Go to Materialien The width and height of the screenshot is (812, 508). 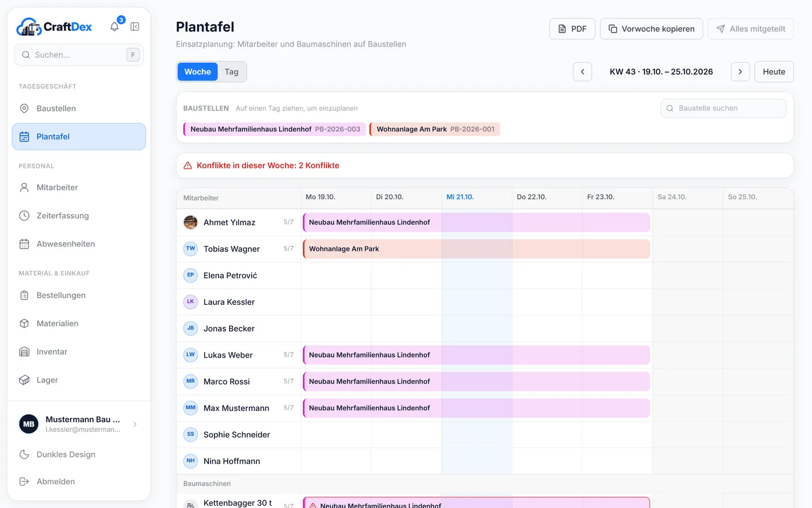(79, 323)
